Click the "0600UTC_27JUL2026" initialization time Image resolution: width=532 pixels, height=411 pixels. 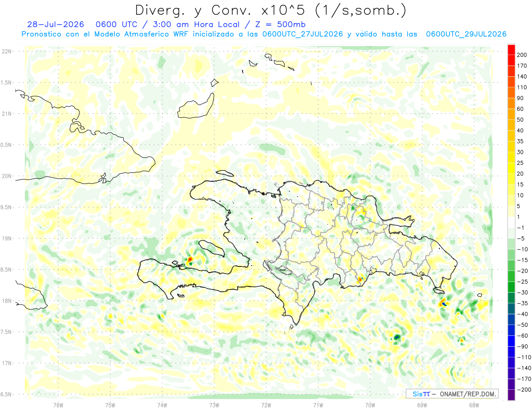point(302,34)
